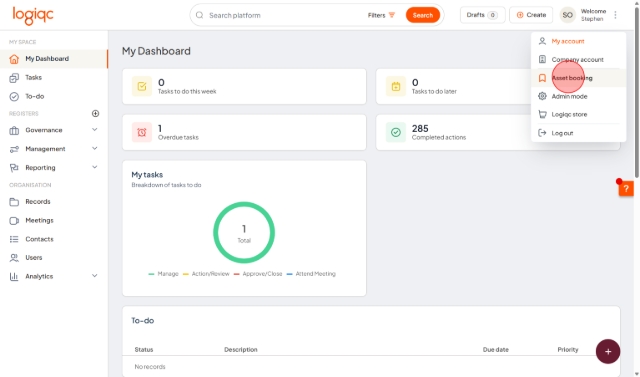Click the orange Search button

[x=422, y=15]
